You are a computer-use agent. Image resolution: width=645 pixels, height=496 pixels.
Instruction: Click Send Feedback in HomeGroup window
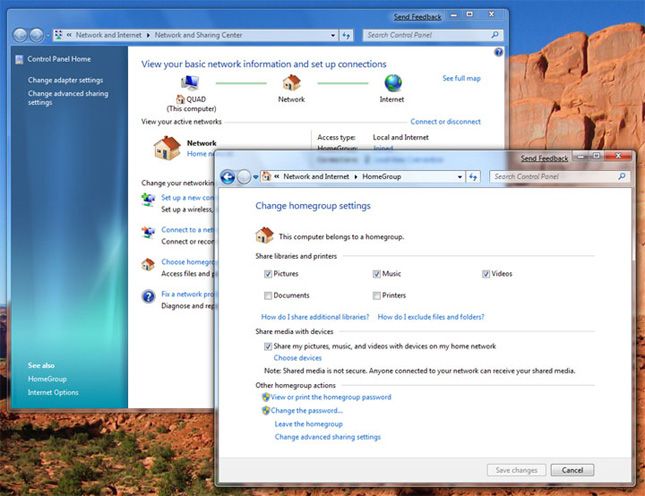click(x=544, y=158)
